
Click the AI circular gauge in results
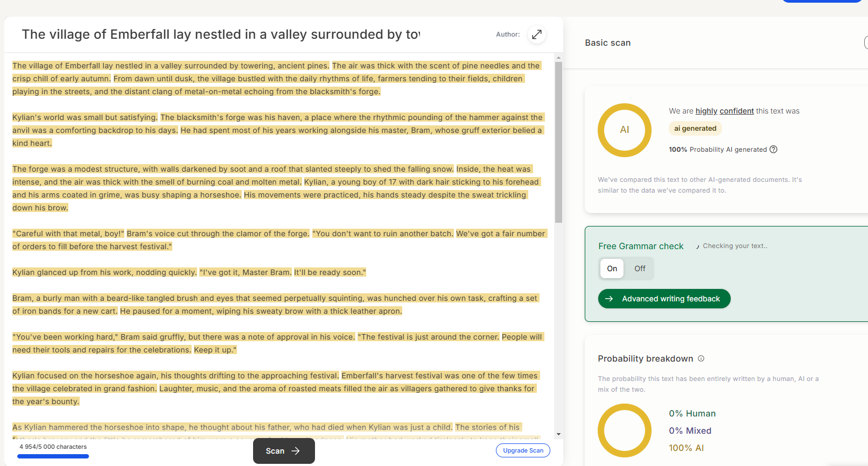624,130
